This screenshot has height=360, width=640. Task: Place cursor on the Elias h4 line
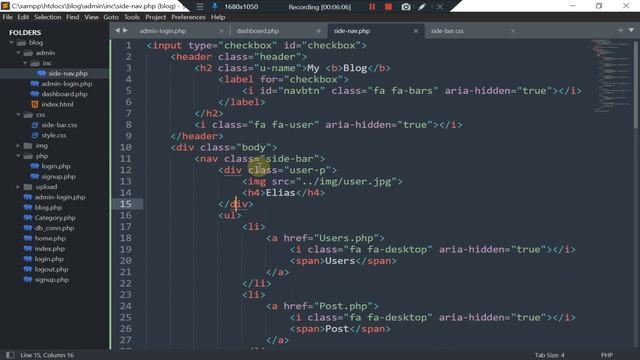(x=284, y=193)
